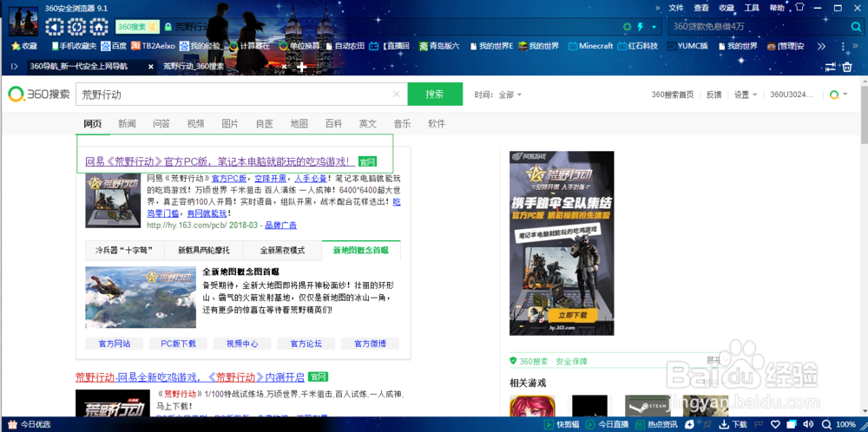Open 热点资讯 in status bar
868x432 pixels.
click(657, 424)
